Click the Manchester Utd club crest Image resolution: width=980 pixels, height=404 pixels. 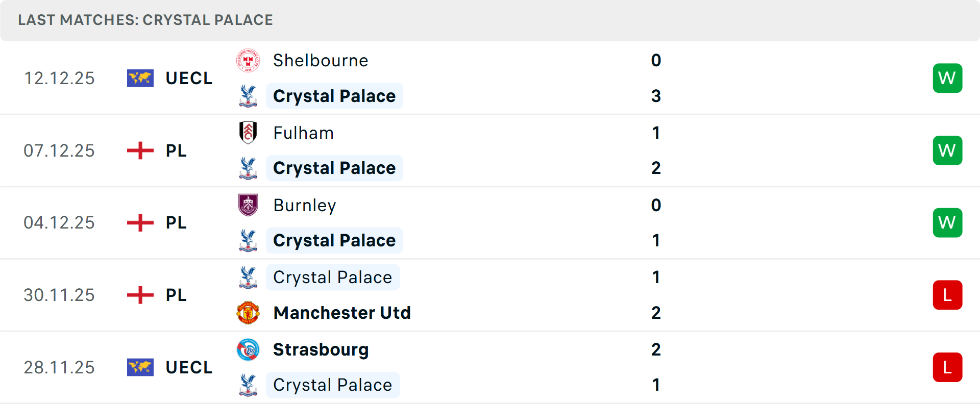pyautogui.click(x=248, y=313)
